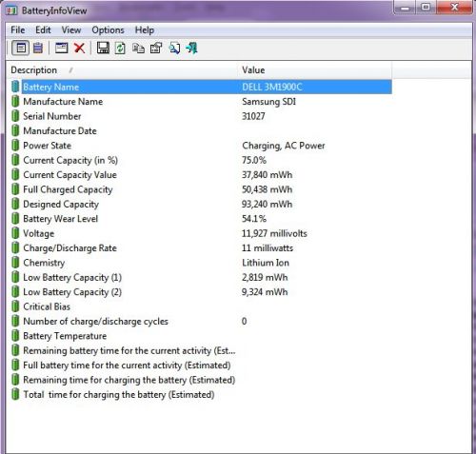Select the Charge/Discharge Rate row label
Image resolution: width=476 pixels, height=454 pixels.
(69, 248)
